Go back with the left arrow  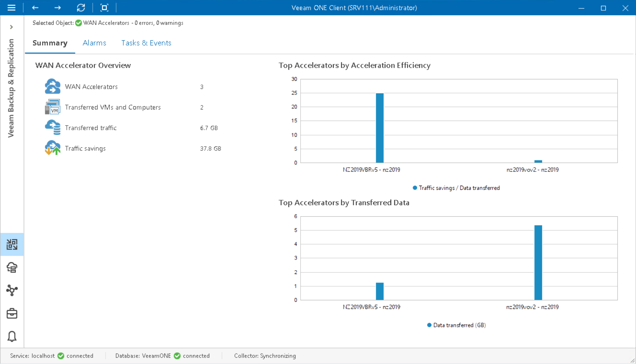pos(35,8)
